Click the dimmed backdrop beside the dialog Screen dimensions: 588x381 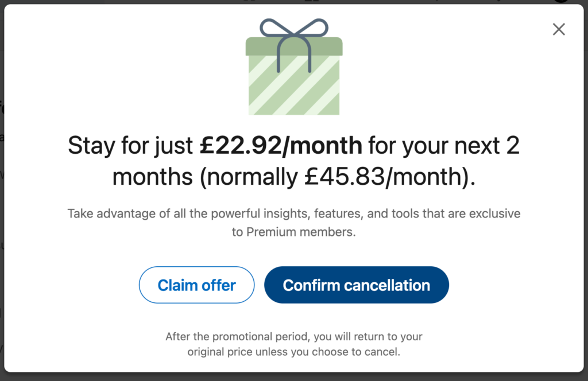pyautogui.click(x=2, y=187)
